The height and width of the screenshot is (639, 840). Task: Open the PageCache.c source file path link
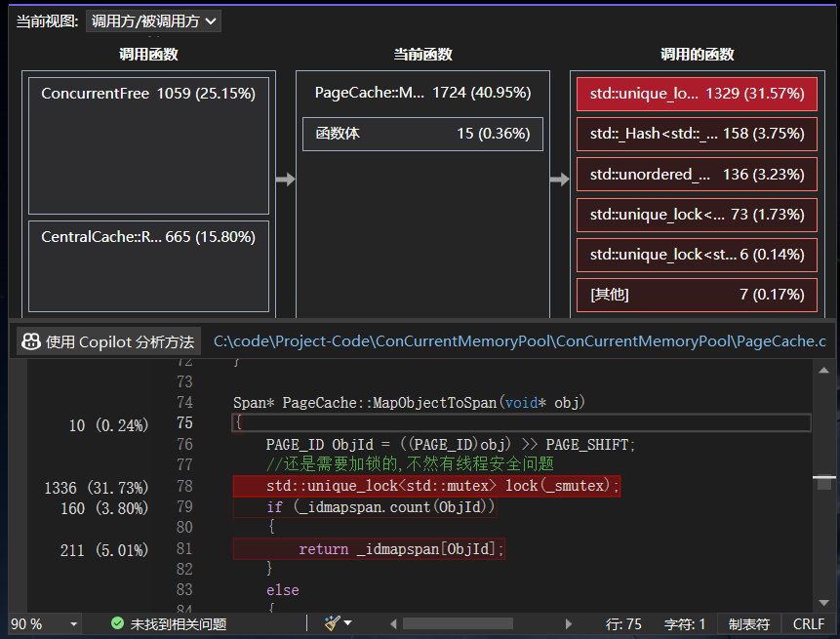coord(520,341)
